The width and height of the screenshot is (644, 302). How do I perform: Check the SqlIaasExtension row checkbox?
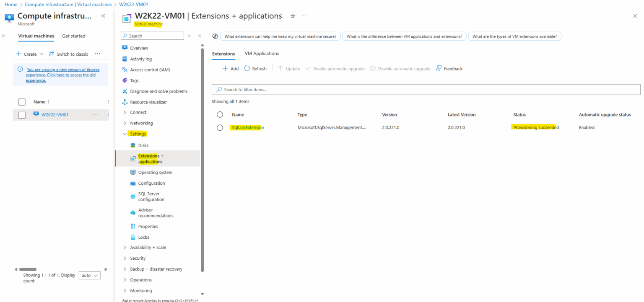pos(220,127)
